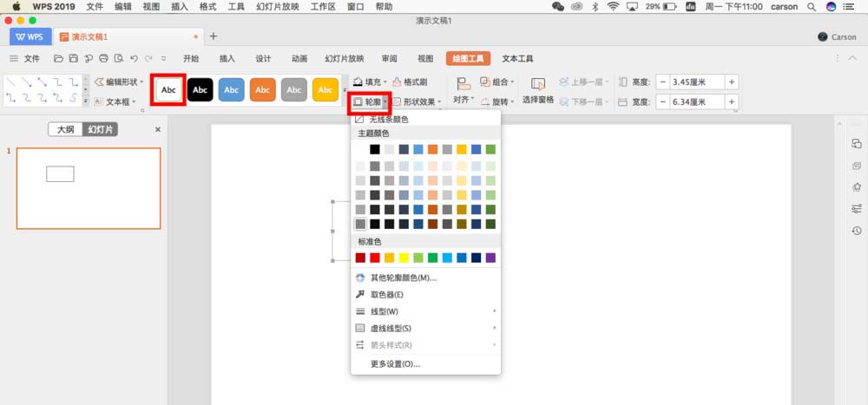Open the 插入 ribbon tab
The image size is (868, 405).
point(227,58)
